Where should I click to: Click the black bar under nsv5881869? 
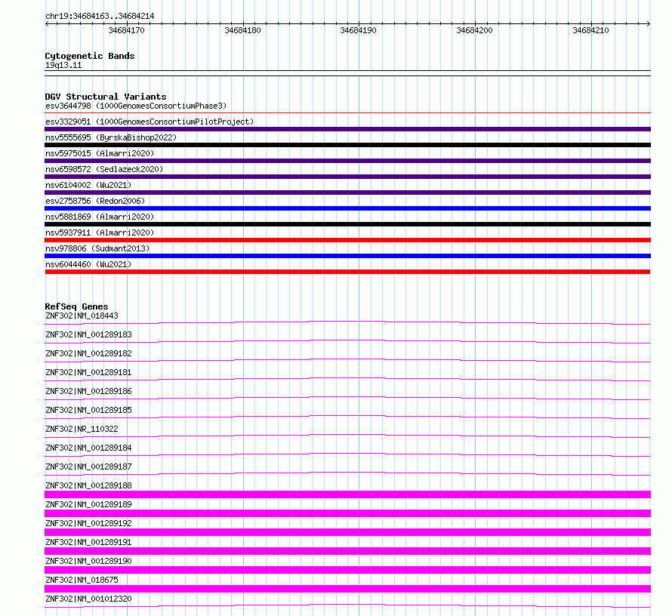coord(347,224)
